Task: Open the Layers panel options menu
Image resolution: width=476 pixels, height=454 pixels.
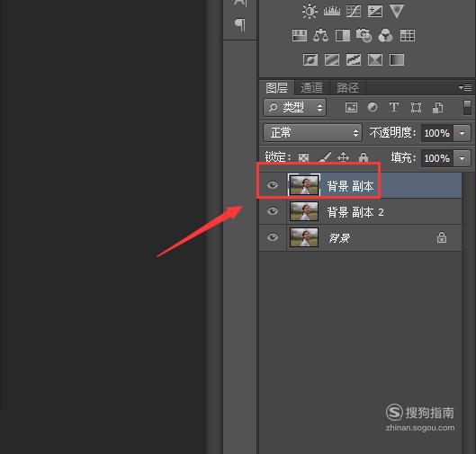Action: 465,88
